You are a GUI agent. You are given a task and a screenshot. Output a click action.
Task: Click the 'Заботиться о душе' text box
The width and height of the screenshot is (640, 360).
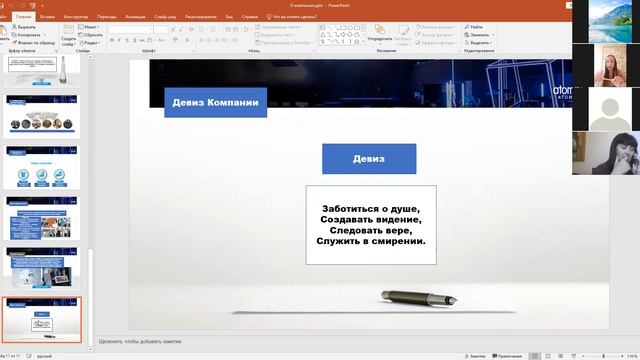pyautogui.click(x=371, y=225)
